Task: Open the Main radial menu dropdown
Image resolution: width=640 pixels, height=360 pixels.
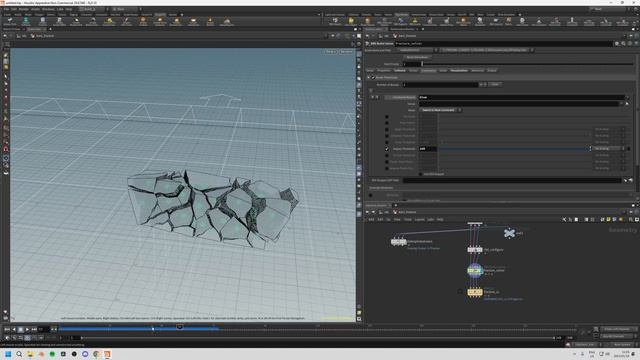Action: click(x=126, y=9)
